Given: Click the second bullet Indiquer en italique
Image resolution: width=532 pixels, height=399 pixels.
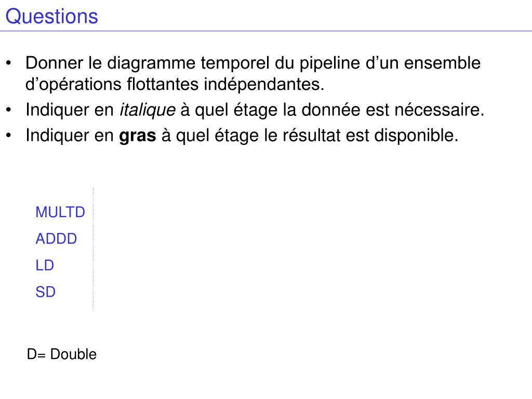Looking at the screenshot, I should (255, 110).
